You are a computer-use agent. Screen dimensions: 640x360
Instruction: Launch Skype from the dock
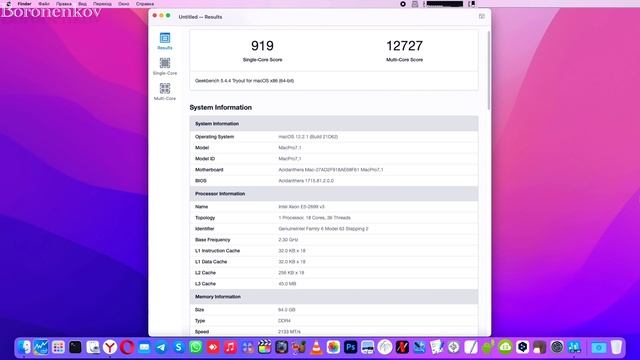pyautogui.click(x=178, y=347)
